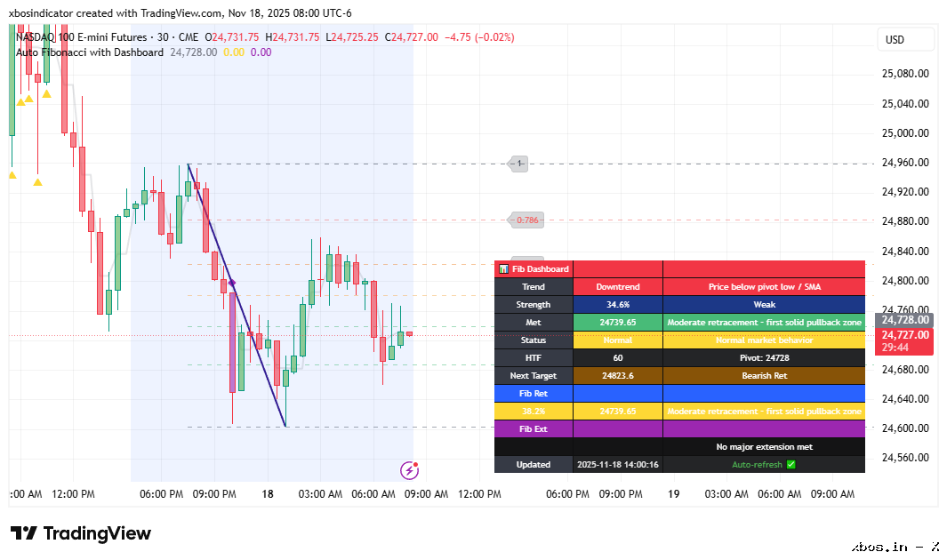
Task: Click the red 24,727.00 current price label
Action: tap(905, 335)
